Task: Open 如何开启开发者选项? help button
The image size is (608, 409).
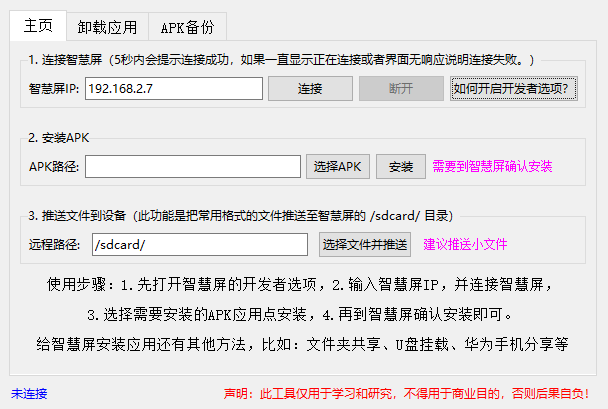Action: (x=513, y=88)
